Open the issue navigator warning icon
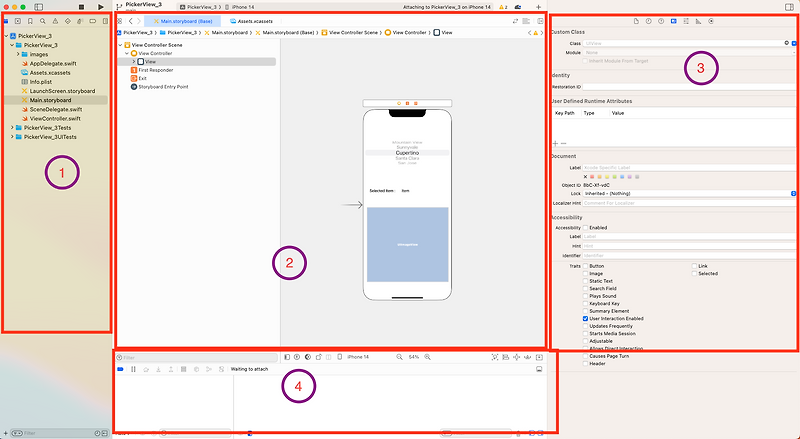This screenshot has height=439, width=800. [x=55, y=21]
